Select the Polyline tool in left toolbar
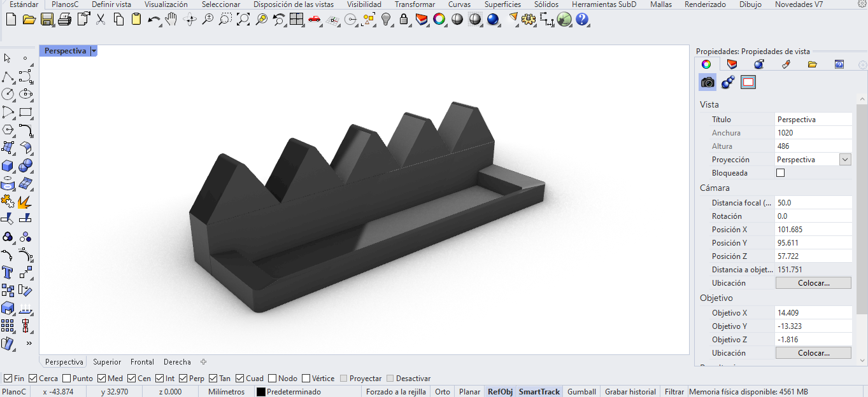This screenshot has height=397, width=868. tap(8, 77)
